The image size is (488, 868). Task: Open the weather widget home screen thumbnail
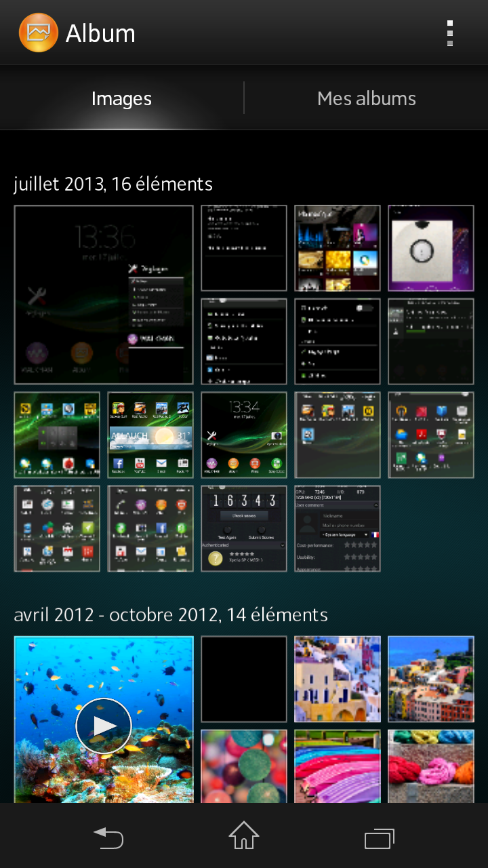point(150,435)
